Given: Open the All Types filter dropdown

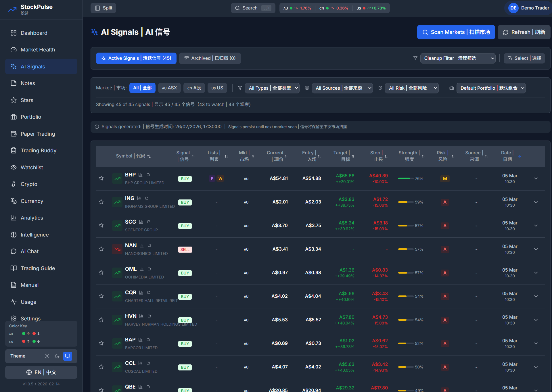Looking at the screenshot, I should click(x=272, y=88).
